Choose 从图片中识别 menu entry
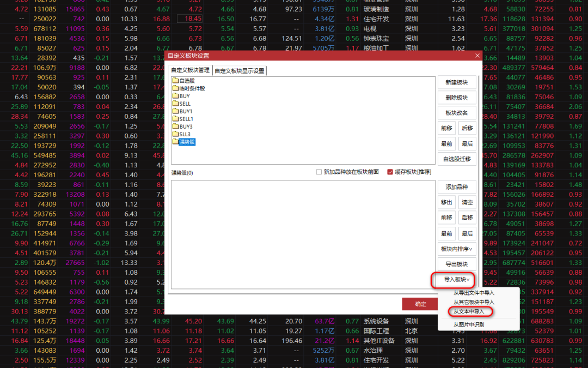This screenshot has height=368, width=588. click(469, 324)
